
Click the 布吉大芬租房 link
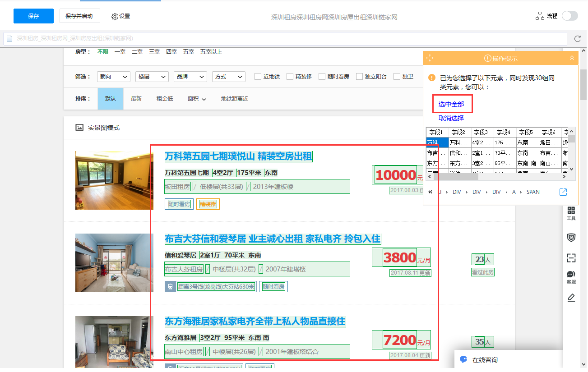[184, 269]
